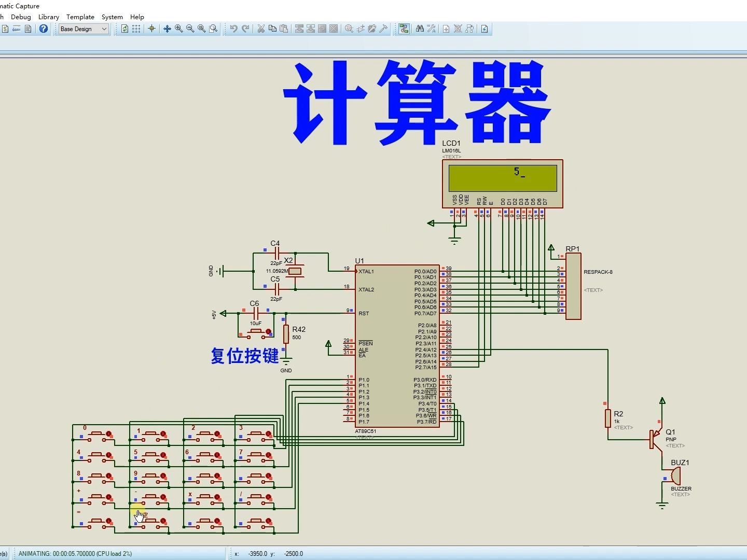The image size is (747, 560).
Task: Exit to parent sheet icon
Action: pos(469,29)
